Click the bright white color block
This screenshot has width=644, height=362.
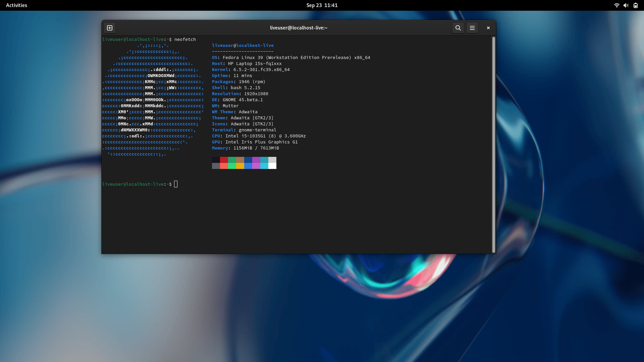[x=272, y=166]
